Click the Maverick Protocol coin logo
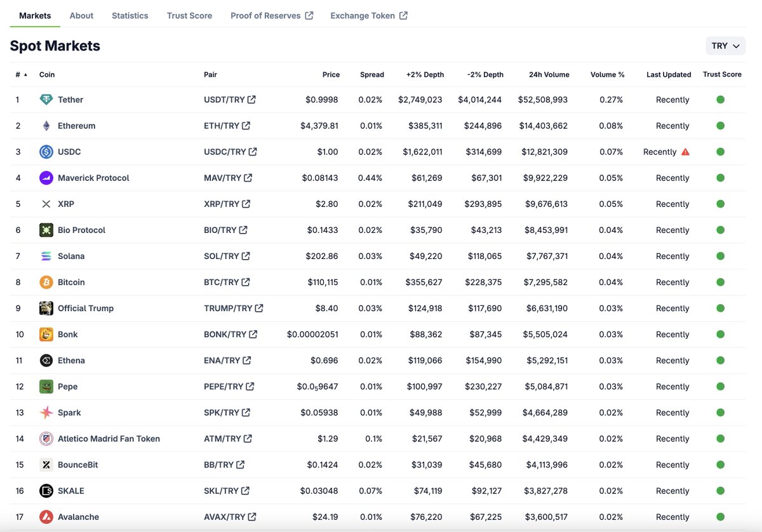The height and width of the screenshot is (532, 762). (46, 178)
